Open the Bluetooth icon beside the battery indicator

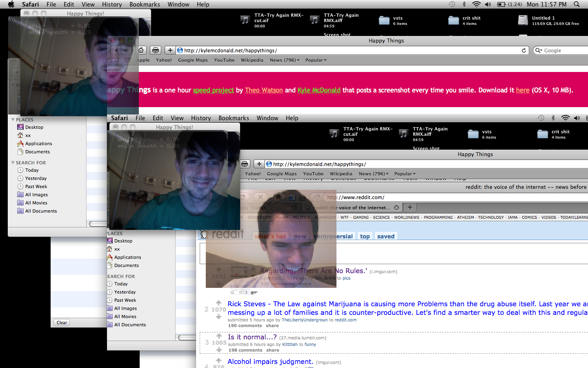(x=464, y=4)
